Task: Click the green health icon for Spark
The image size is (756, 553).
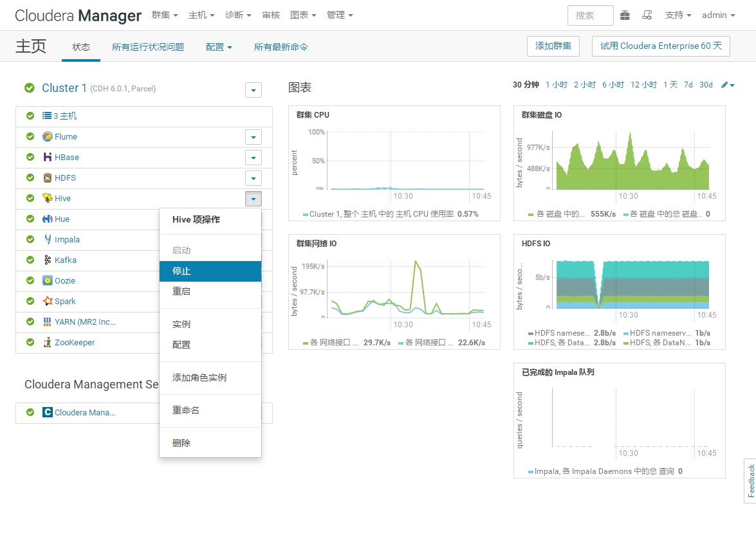Action: pyautogui.click(x=30, y=301)
